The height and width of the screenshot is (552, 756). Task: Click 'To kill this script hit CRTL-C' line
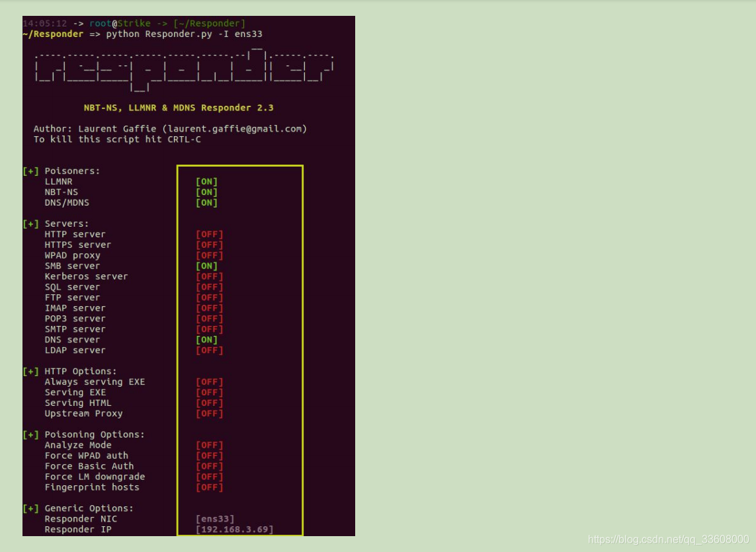[117, 139]
